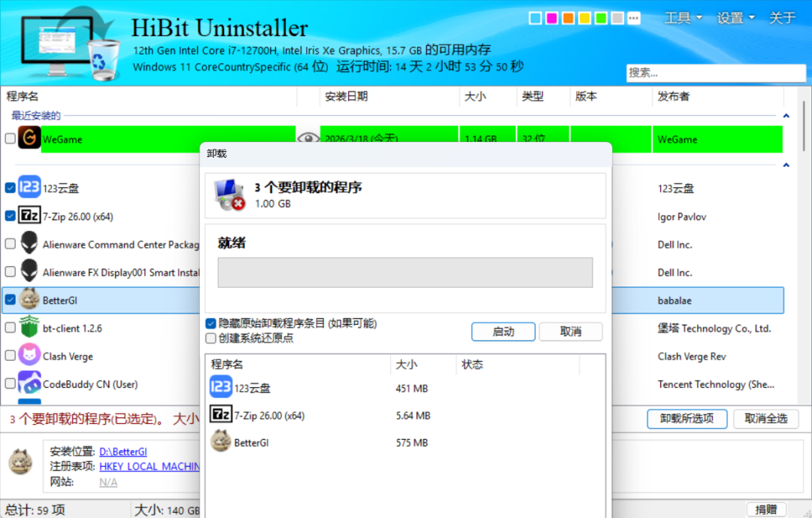Click the N/A website link
812x518 pixels.
tap(108, 482)
